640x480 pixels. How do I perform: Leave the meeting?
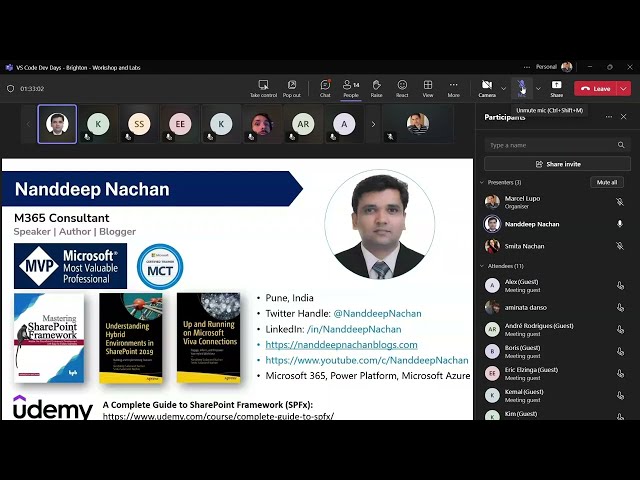tap(596, 89)
